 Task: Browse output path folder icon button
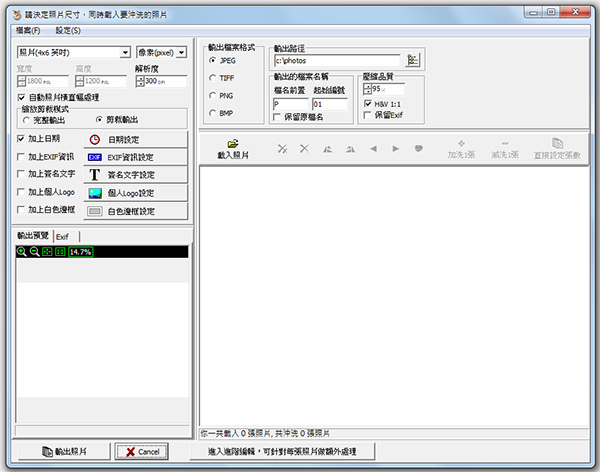point(412,60)
